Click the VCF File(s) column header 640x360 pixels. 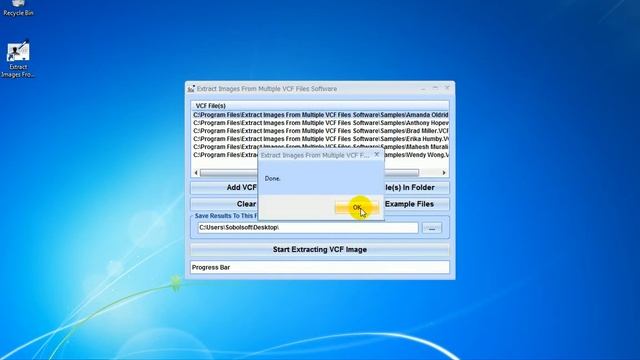[320, 106]
